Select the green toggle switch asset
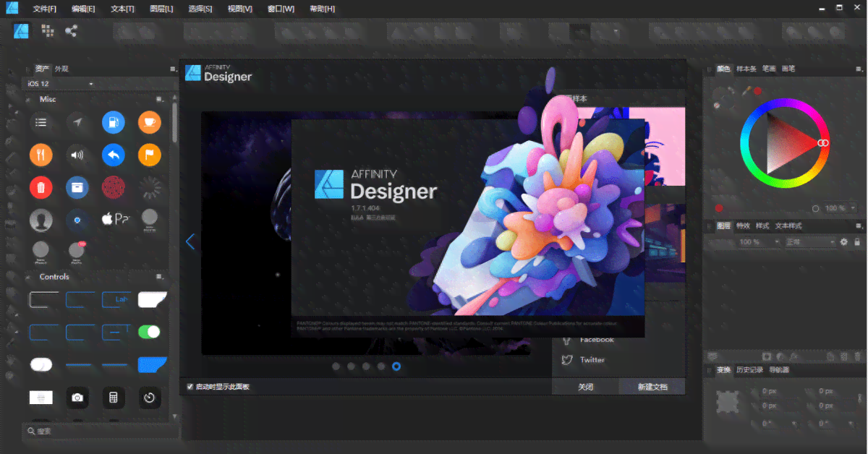868x454 pixels. pos(150,332)
